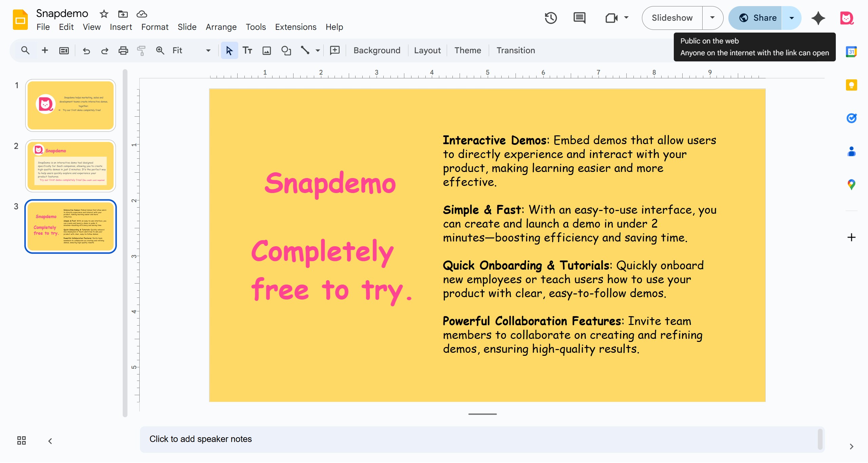Screen dimensions: 868x463
Task: Toggle the side panel chevron at bottom right
Action: click(851, 447)
